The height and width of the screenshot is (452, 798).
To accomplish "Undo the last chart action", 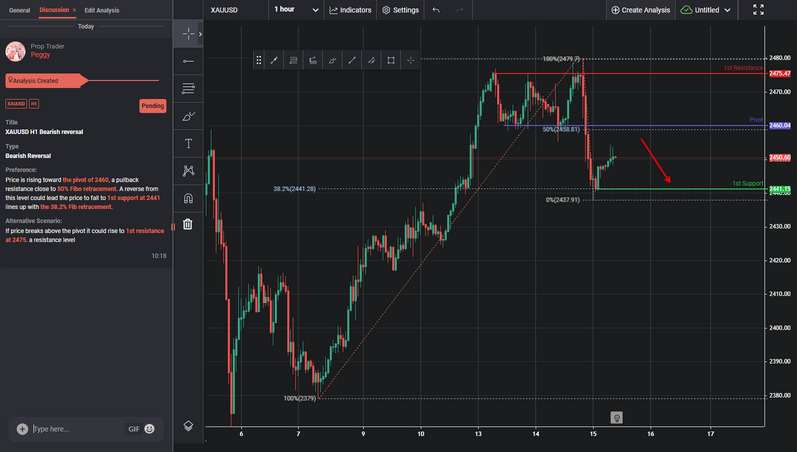I will tap(436, 10).
